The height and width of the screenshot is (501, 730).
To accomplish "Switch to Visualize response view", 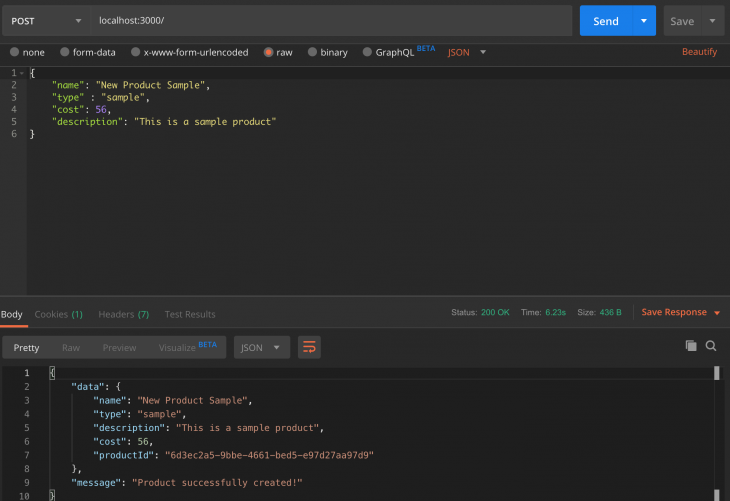I will pyautogui.click(x=187, y=347).
